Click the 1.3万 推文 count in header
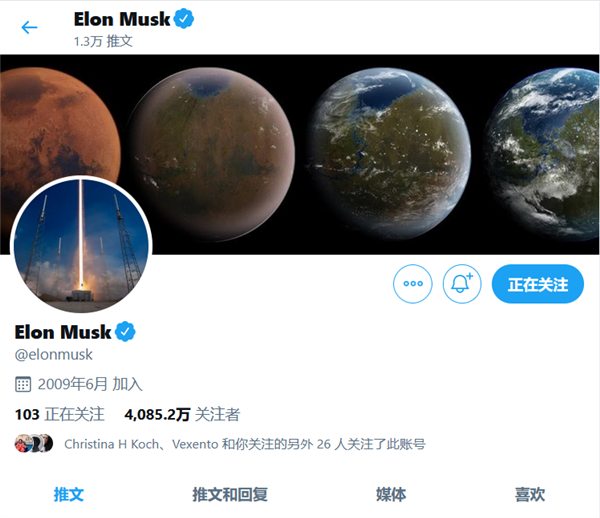The image size is (600, 518). (103, 41)
